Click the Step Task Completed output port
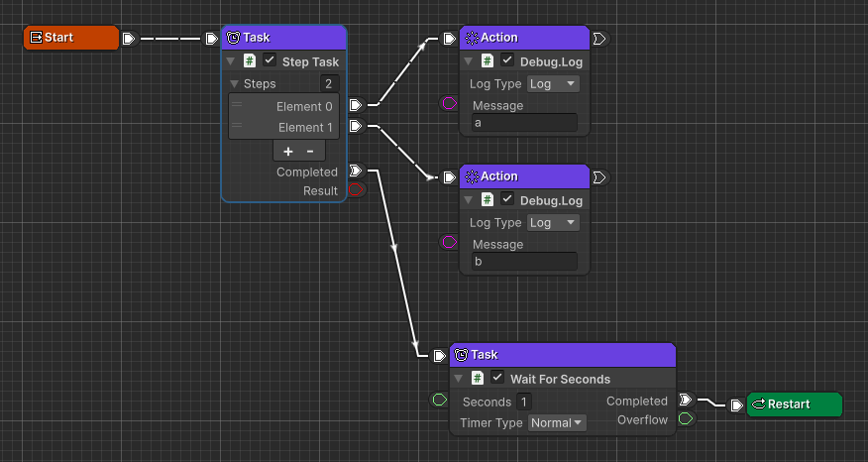The height and width of the screenshot is (462, 868). [356, 172]
